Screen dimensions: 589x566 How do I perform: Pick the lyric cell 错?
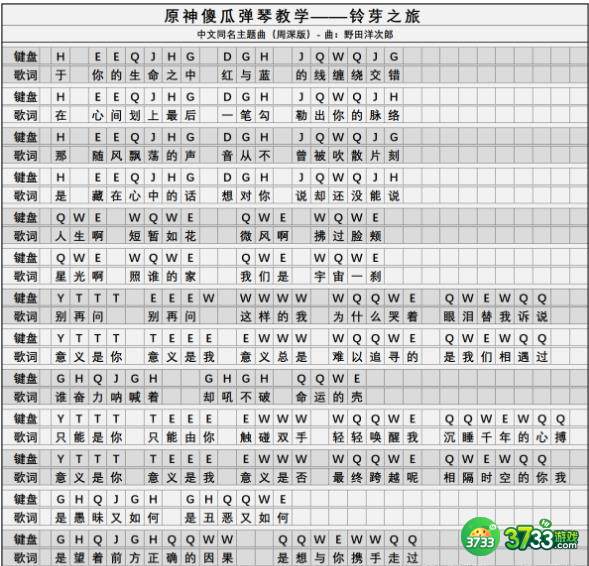(394, 75)
